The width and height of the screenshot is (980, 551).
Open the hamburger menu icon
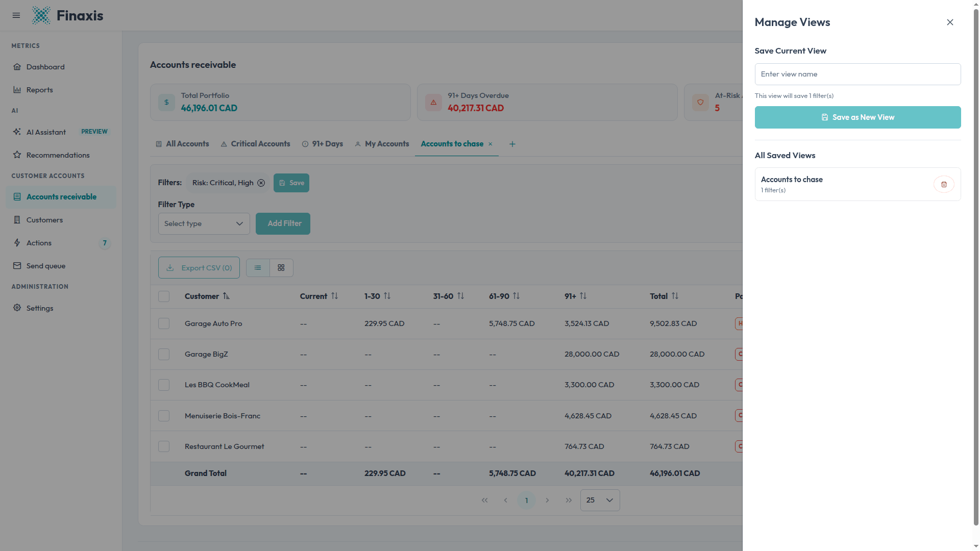tap(16, 15)
